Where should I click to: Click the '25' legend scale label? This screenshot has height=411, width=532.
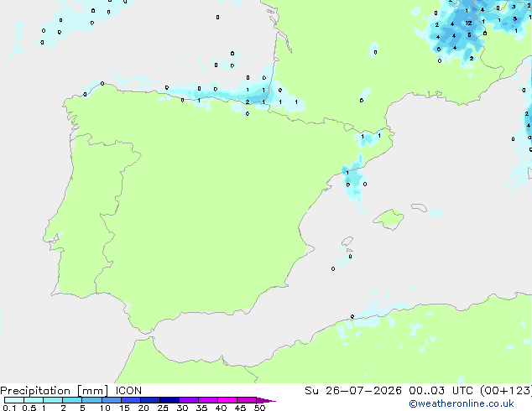click(x=163, y=408)
